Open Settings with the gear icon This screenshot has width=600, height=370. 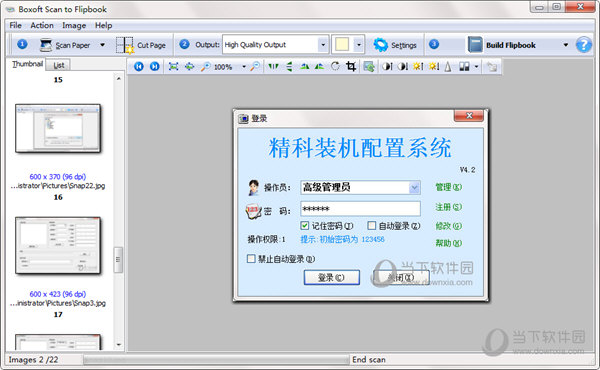click(380, 45)
